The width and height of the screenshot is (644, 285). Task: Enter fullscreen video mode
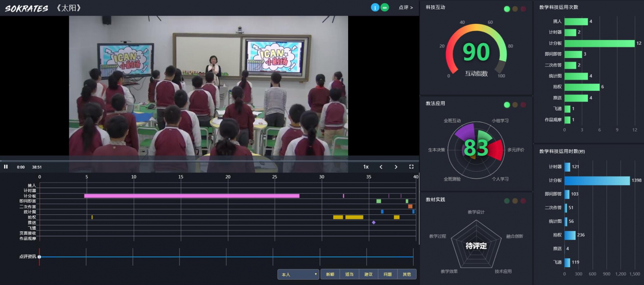pos(411,166)
